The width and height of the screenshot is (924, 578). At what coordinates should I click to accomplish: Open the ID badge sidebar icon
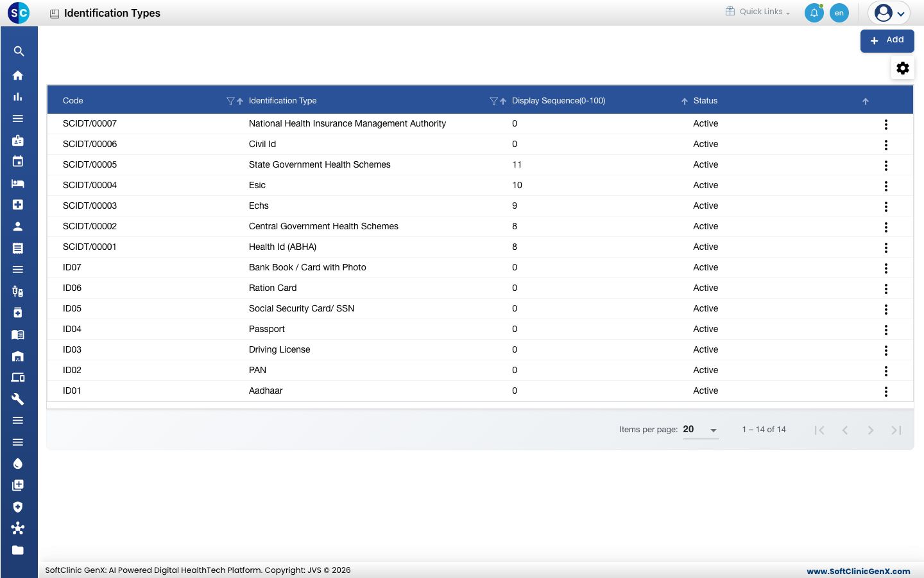(x=18, y=140)
